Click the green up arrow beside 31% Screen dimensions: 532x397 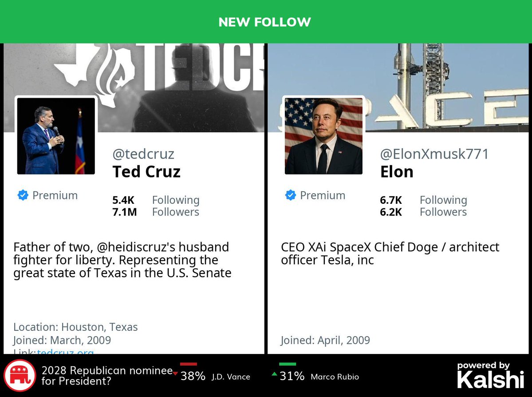(x=274, y=374)
